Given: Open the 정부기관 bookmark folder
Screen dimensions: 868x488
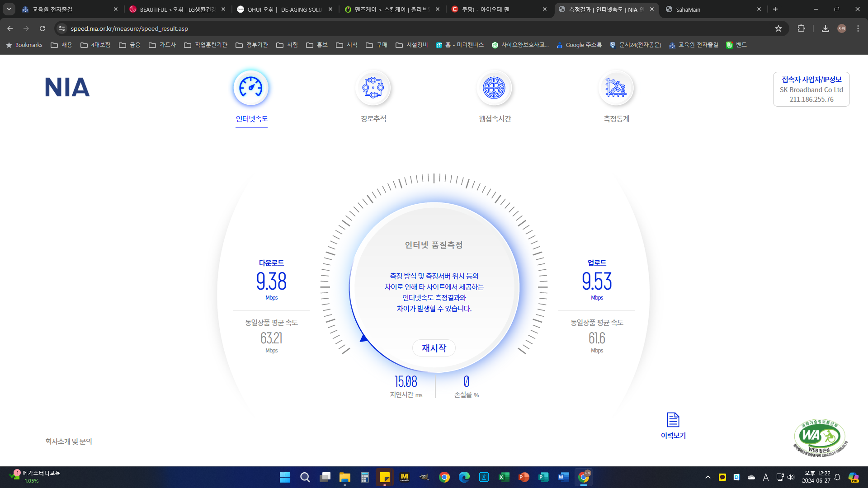Looking at the screenshot, I should tap(252, 45).
